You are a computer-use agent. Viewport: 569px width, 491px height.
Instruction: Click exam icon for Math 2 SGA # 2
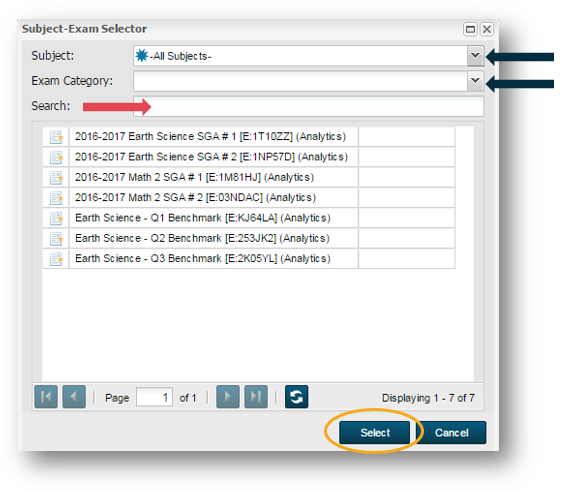56,198
